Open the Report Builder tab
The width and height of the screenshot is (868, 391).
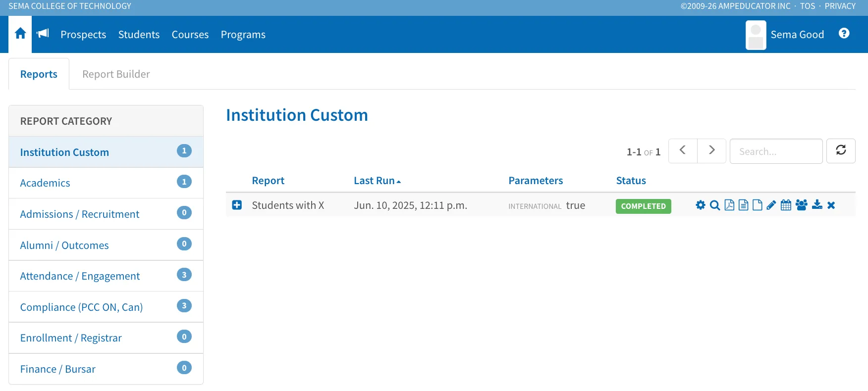tap(116, 74)
